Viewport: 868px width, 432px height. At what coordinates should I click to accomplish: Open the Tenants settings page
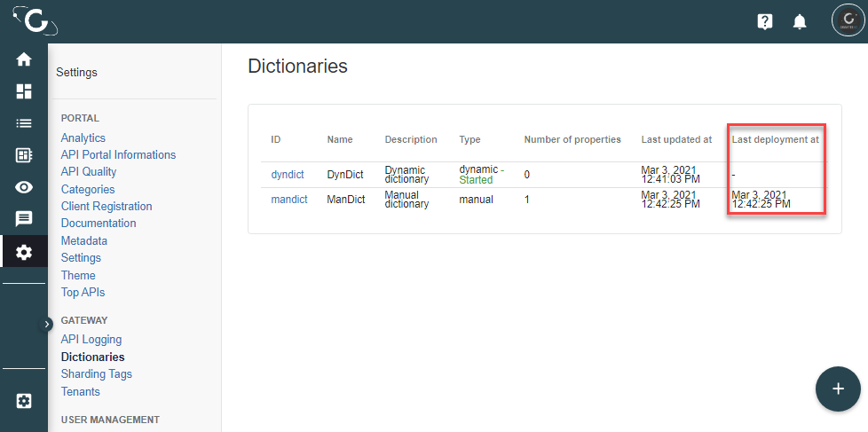(80, 391)
